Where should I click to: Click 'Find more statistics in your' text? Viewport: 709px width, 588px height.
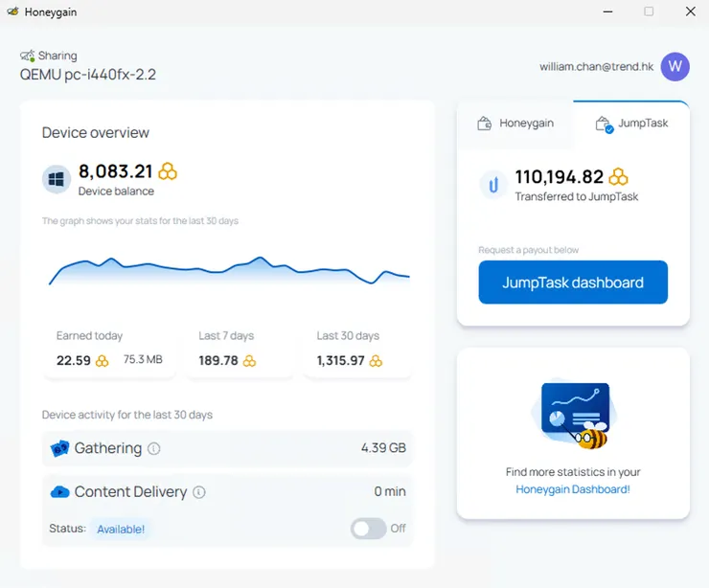point(573,472)
